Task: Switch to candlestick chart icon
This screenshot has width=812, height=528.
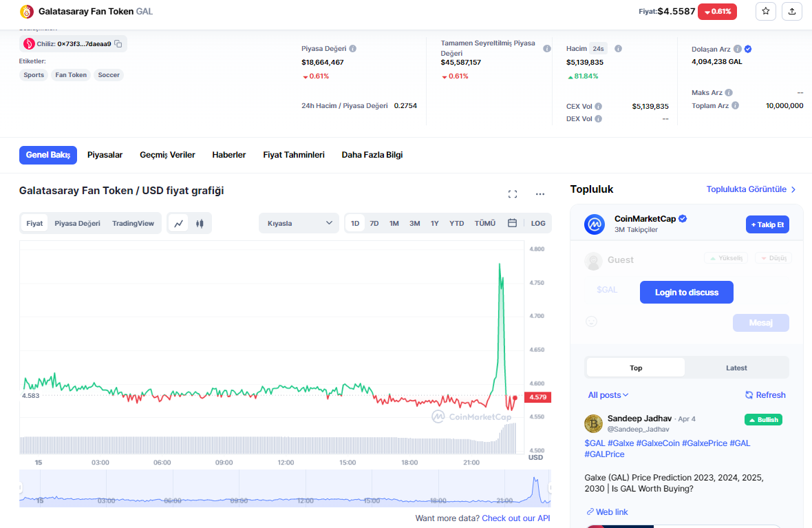Action: click(x=200, y=223)
